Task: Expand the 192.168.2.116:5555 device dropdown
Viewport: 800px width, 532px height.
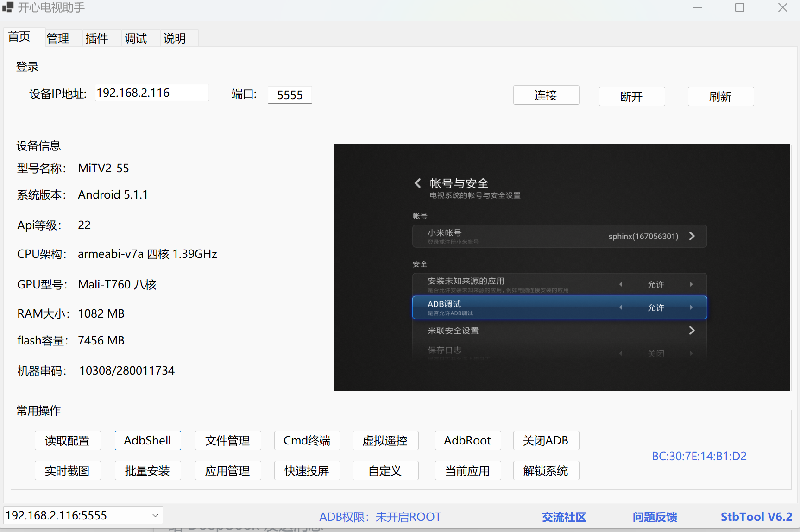Action: (x=155, y=515)
